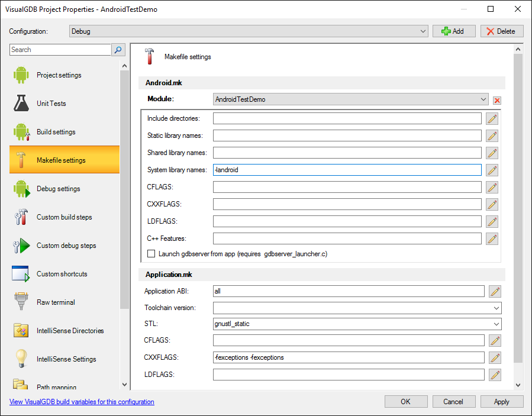Image resolution: width=532 pixels, height=416 pixels.
Task: Focus the C++ Features input field
Action: pos(347,238)
